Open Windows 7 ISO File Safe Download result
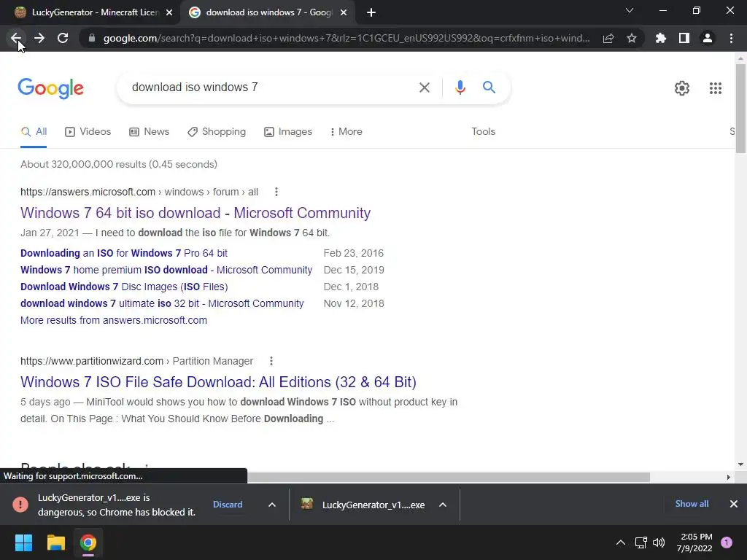 [218, 382]
